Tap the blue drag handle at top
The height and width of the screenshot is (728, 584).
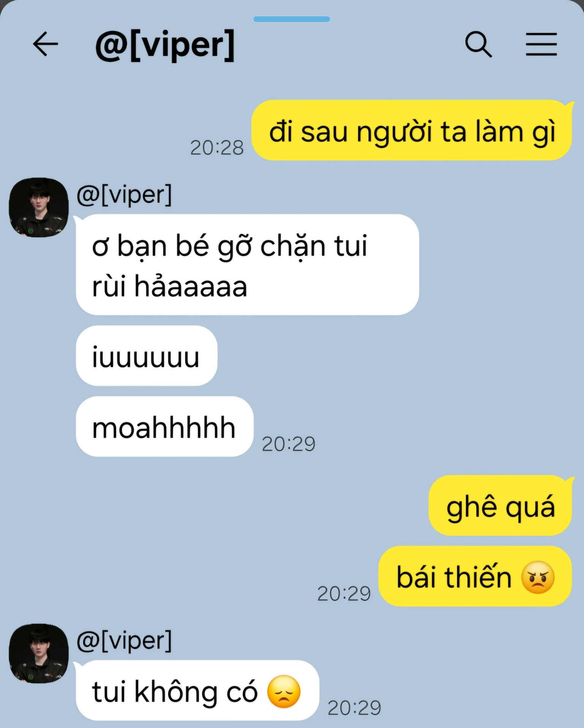pos(291,19)
